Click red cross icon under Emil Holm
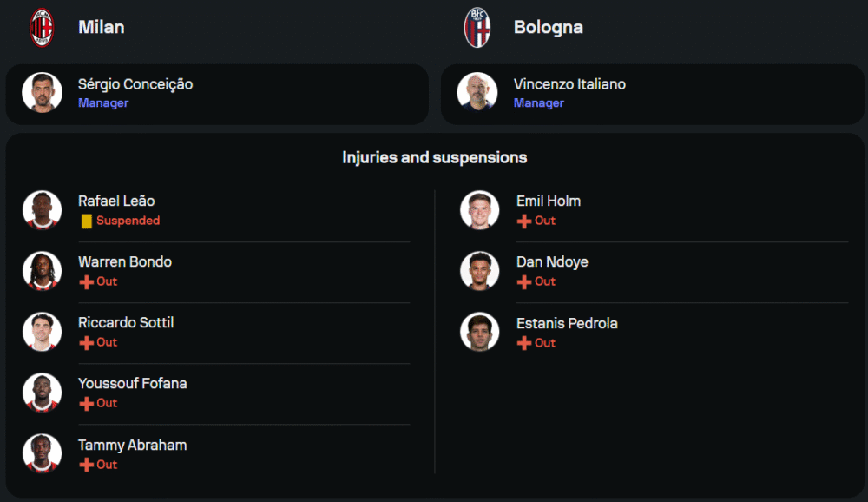Screen dimensions: 868x502 pyautogui.click(x=523, y=221)
